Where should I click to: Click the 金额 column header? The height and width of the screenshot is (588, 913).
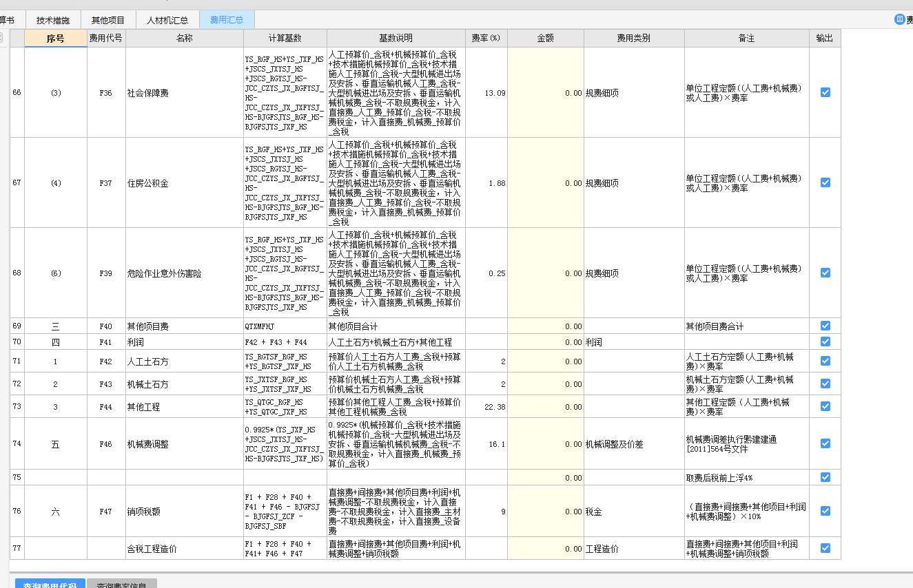(546, 39)
